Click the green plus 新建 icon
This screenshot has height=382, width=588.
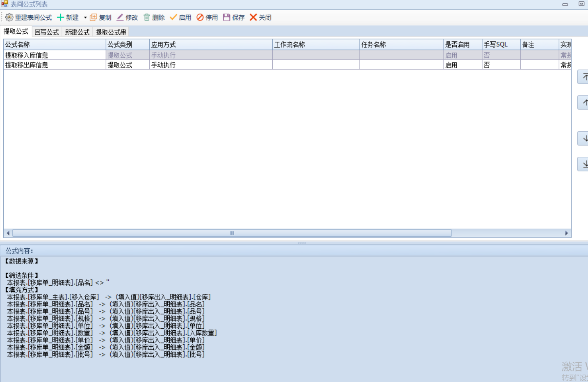(60, 17)
